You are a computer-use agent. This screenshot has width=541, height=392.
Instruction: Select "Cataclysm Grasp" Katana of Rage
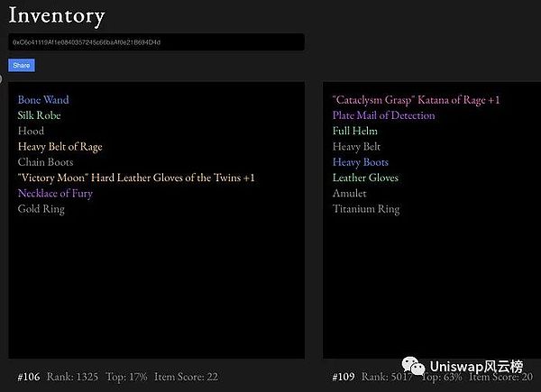(416, 100)
